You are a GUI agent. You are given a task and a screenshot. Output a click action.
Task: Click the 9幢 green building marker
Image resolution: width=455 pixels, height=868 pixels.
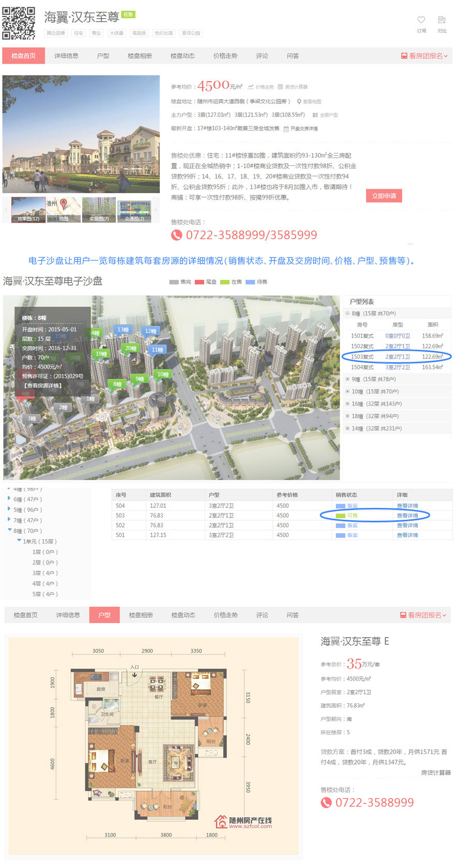click(140, 379)
